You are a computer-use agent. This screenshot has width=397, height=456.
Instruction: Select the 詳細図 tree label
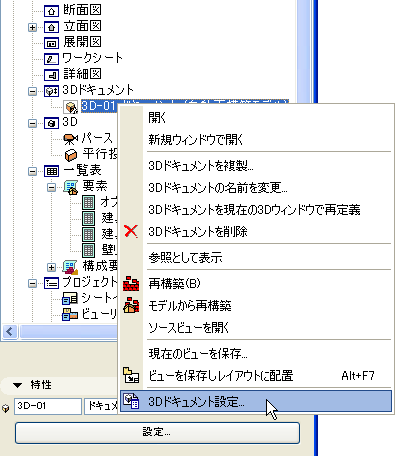coord(83,74)
